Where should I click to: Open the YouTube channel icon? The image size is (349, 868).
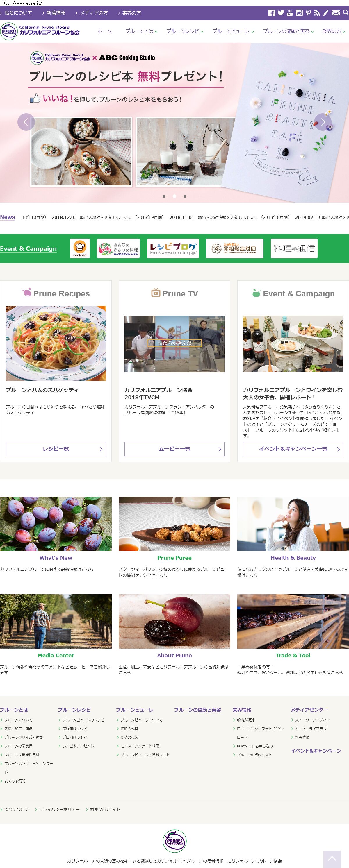[290, 13]
